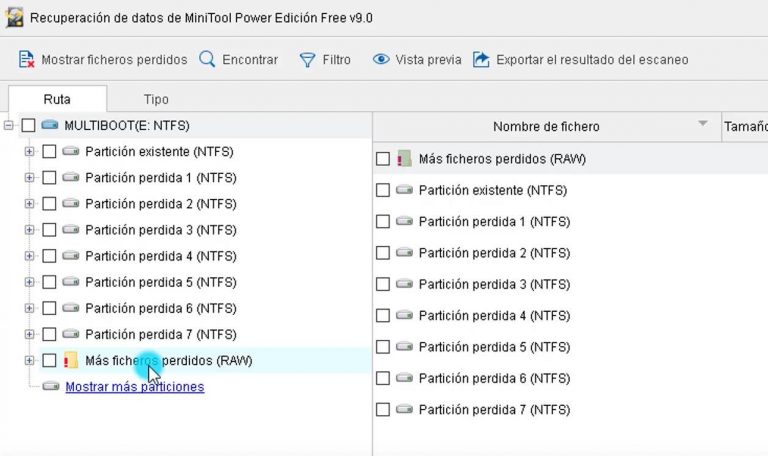This screenshot has width=768, height=456.
Task: Expand Partición perdida 2 tree node
Action: pyautogui.click(x=29, y=203)
